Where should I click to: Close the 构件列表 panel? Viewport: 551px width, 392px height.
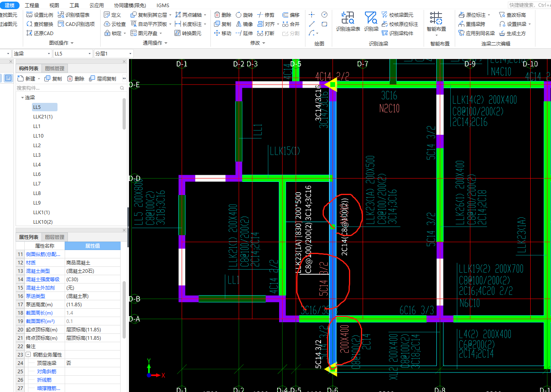pyautogui.click(x=124, y=61)
